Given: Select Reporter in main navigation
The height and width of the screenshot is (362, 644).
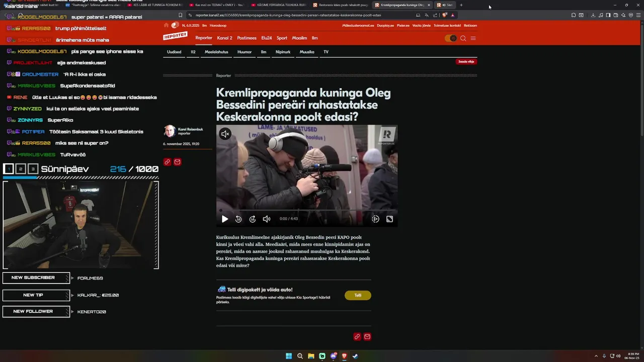Looking at the screenshot, I should [x=204, y=38].
